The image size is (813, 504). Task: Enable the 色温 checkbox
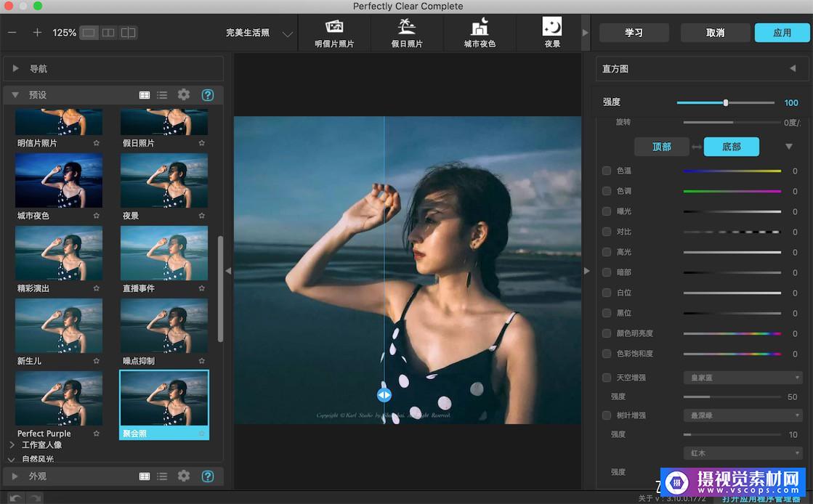click(x=606, y=171)
